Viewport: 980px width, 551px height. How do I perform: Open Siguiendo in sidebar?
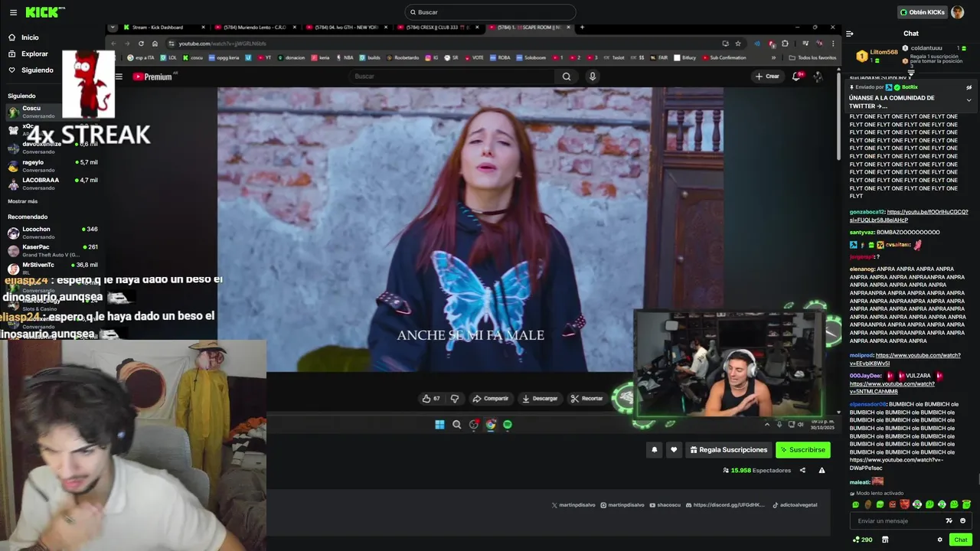click(x=37, y=70)
